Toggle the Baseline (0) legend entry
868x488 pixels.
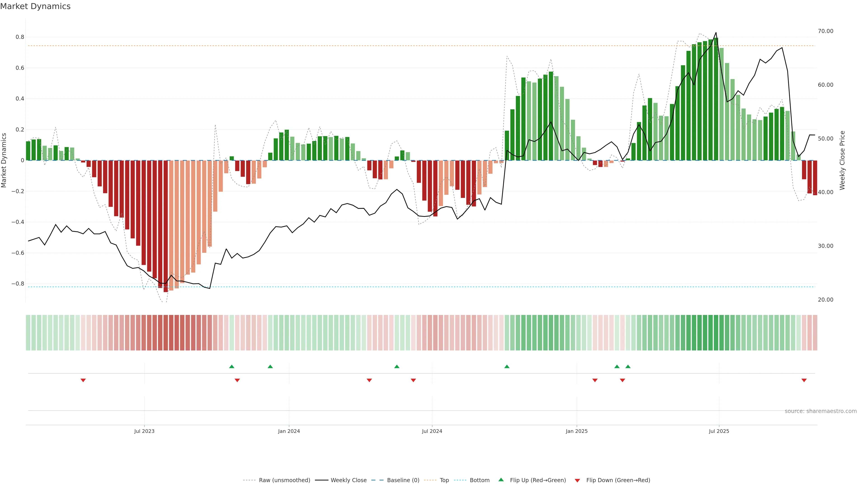pos(403,480)
